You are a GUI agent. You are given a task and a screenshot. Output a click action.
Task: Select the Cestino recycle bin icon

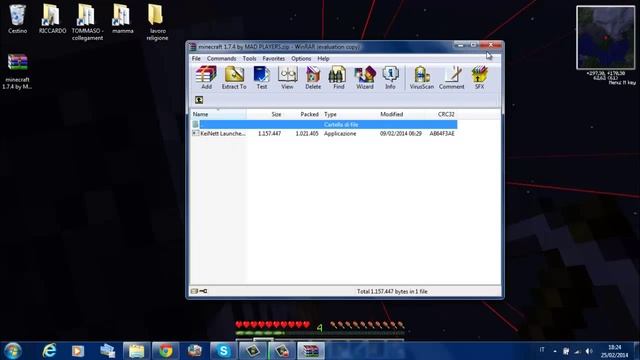[18, 19]
